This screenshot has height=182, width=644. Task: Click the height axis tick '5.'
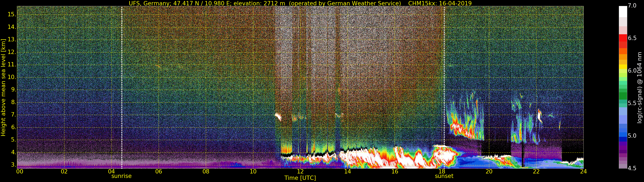[x=13, y=140]
